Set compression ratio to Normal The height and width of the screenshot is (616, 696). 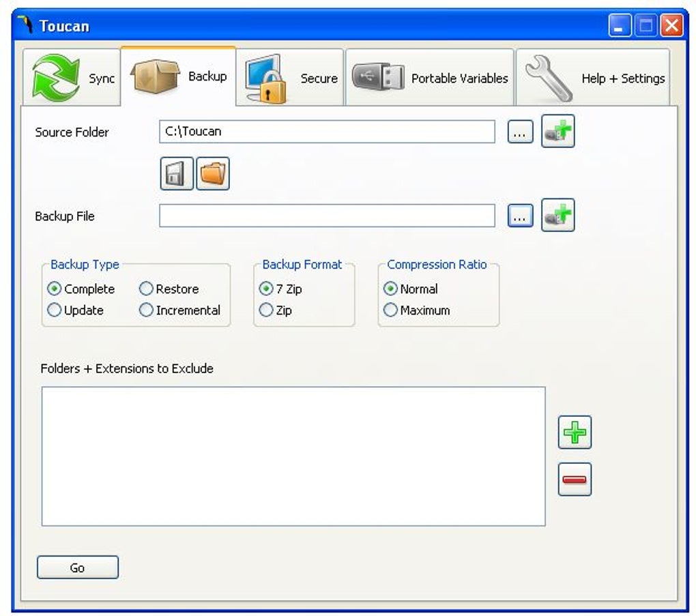[411, 289]
